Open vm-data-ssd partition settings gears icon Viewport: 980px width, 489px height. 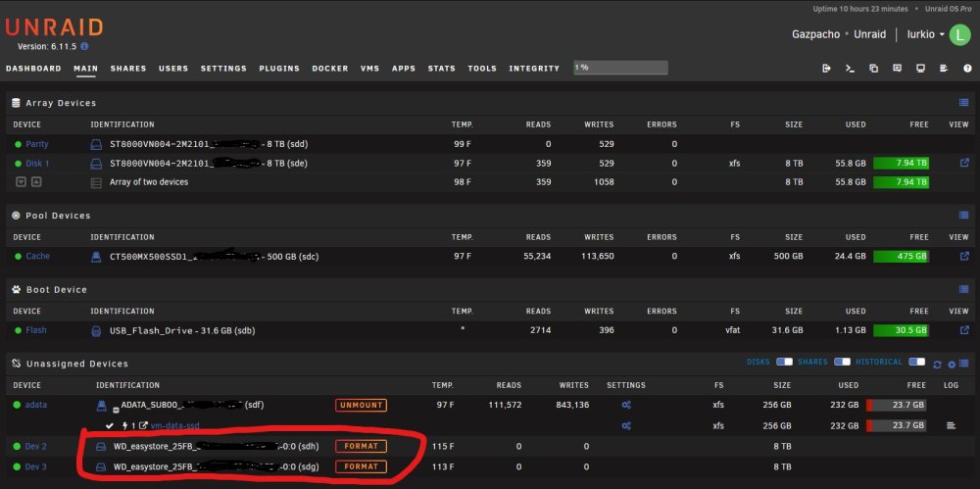tap(626, 426)
